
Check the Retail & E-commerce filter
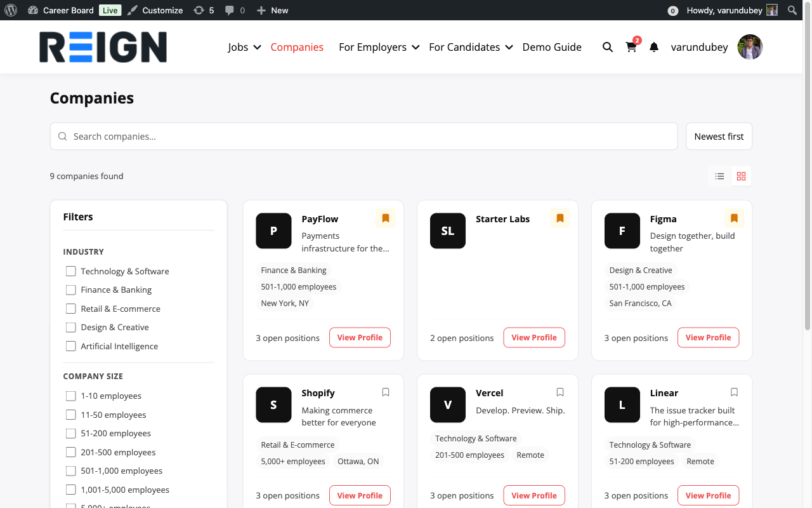[x=71, y=309]
